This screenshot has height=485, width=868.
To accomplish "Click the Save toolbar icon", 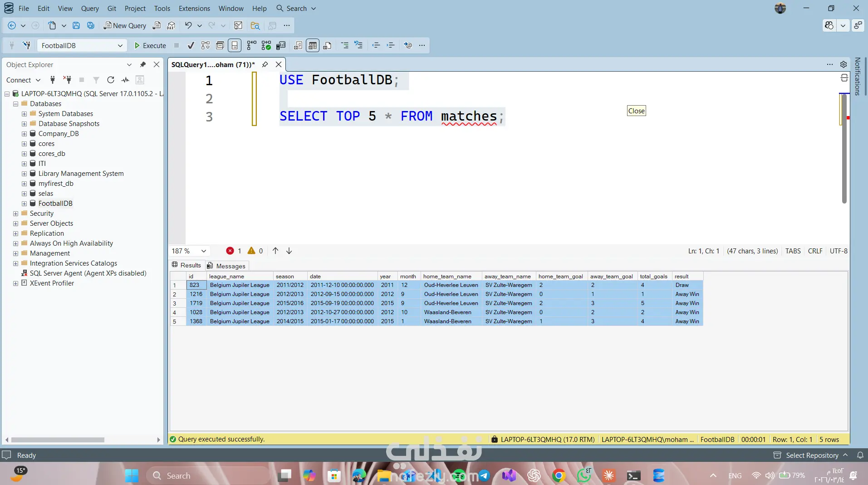I will pyautogui.click(x=76, y=25).
